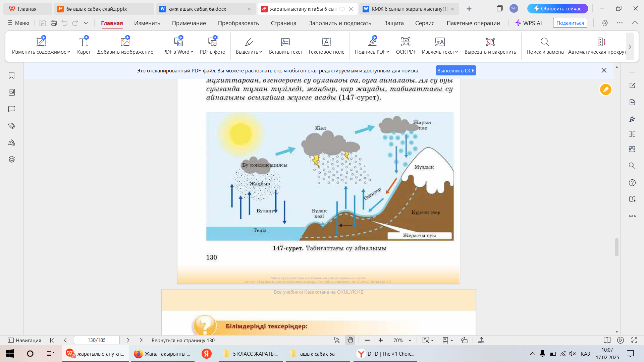Image resolution: width=644 pixels, height=362 pixels.
Task: Toggle the hand pan tool
Action: (x=350, y=340)
